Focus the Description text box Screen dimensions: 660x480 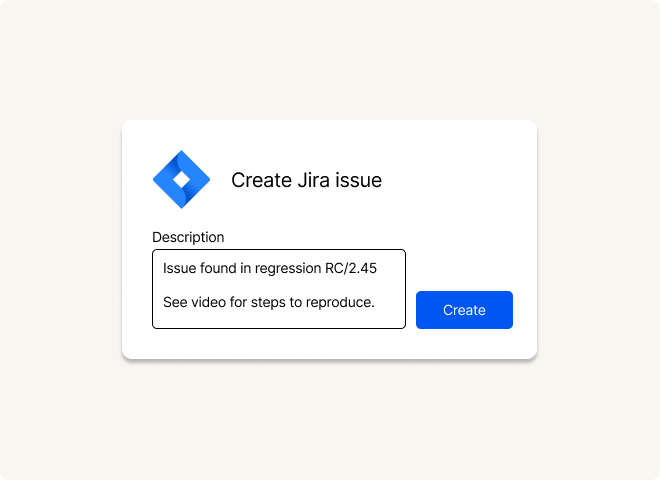coord(279,288)
